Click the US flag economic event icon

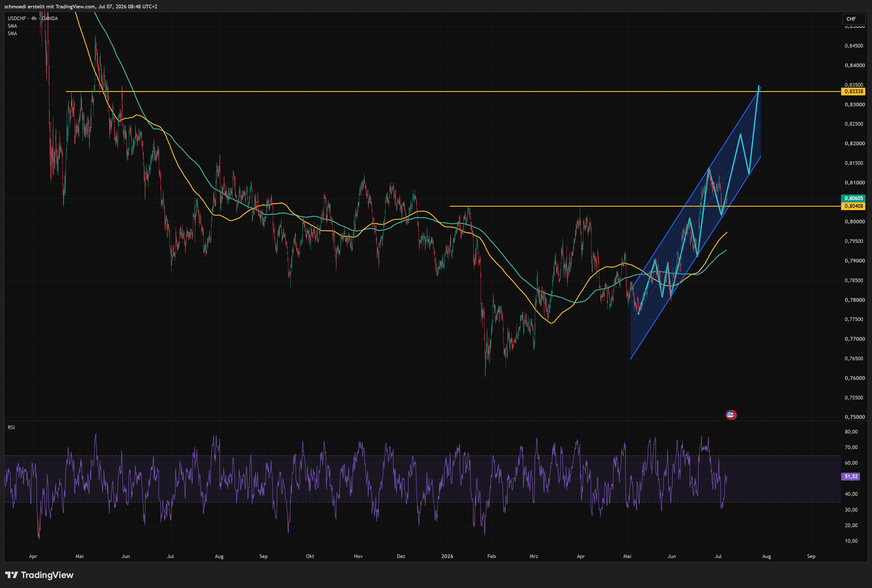pyautogui.click(x=731, y=415)
